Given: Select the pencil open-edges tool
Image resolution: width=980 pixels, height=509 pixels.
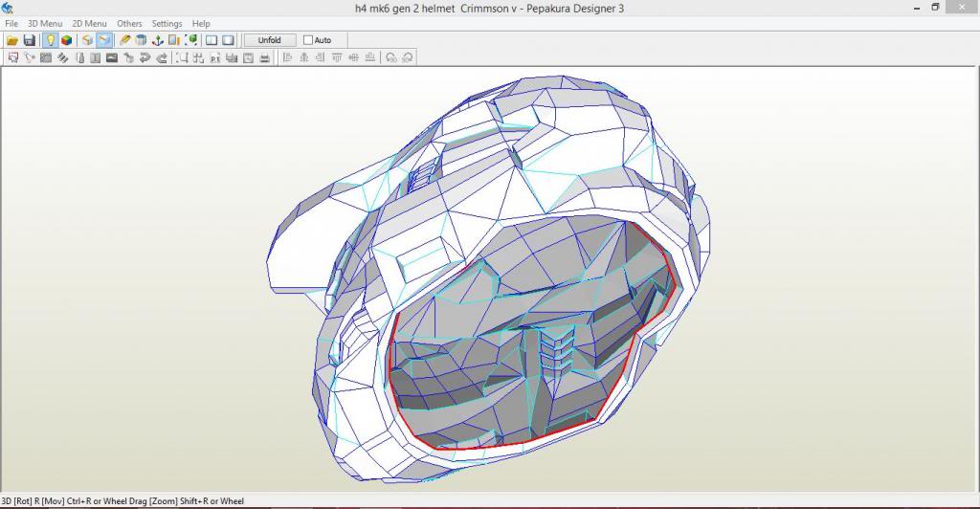Looking at the screenshot, I should [125, 40].
